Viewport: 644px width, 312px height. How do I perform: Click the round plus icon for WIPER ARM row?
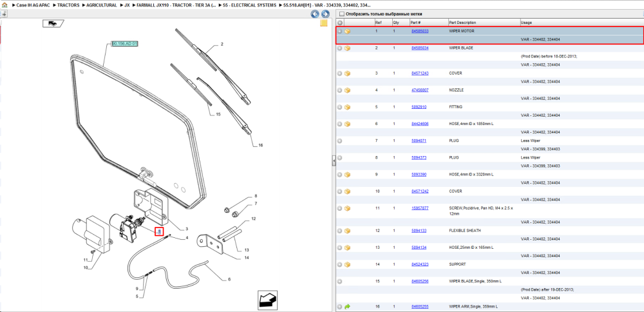tap(339, 307)
